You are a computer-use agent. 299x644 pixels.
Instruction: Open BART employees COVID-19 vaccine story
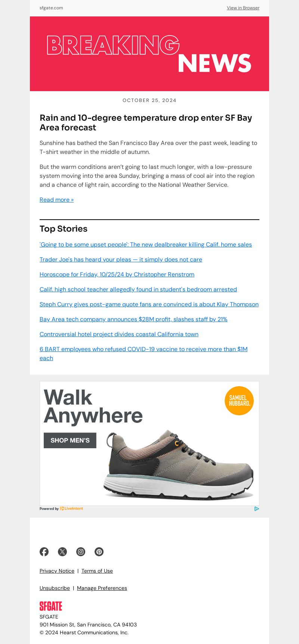coord(144,353)
